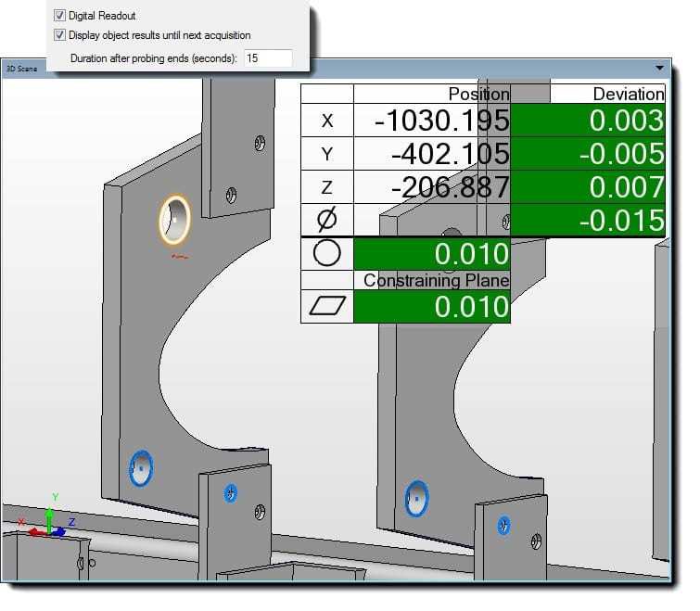Viewport: 700px width, 611px height.
Task: Open the 3D Scene panel dropdown arrow
Action: [659, 69]
